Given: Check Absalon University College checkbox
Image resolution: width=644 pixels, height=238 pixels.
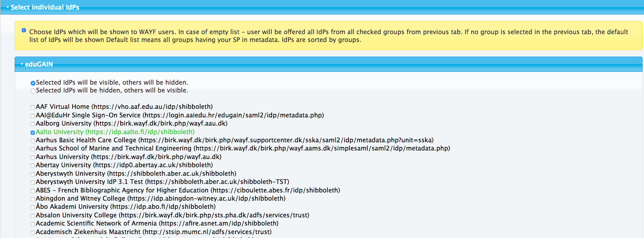Looking at the screenshot, I should 33,216.
